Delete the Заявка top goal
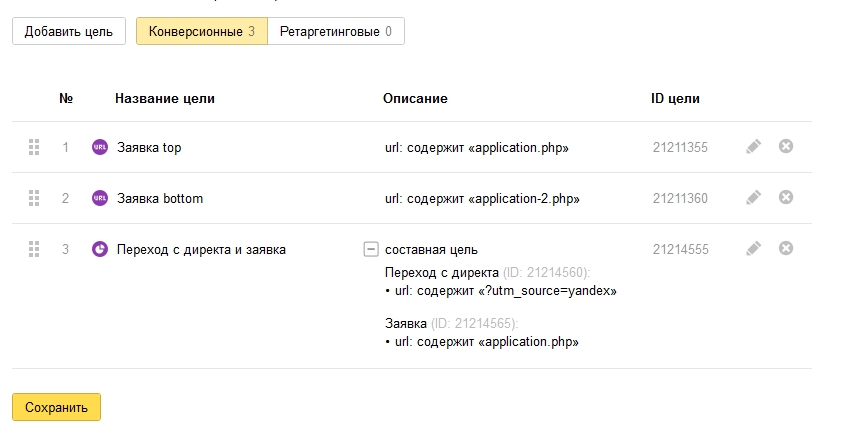Image resolution: width=853 pixels, height=429 pixels. tap(786, 146)
